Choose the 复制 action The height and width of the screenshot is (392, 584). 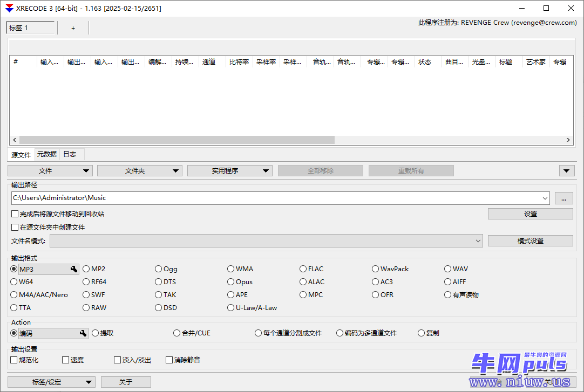(429, 333)
